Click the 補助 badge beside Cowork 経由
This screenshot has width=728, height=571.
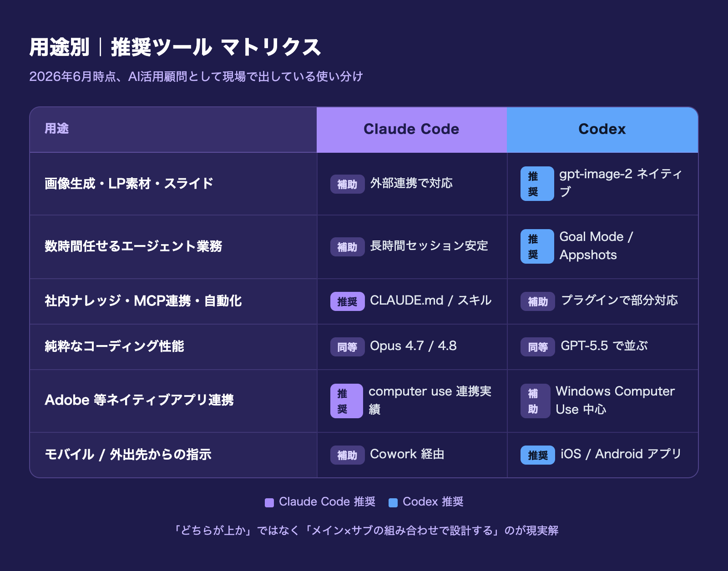tap(347, 455)
